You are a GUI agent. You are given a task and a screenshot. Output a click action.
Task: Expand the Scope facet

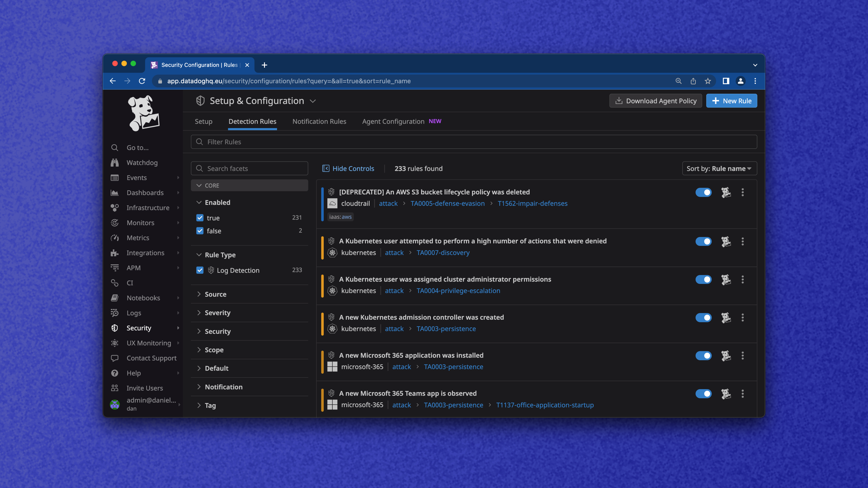(210, 349)
